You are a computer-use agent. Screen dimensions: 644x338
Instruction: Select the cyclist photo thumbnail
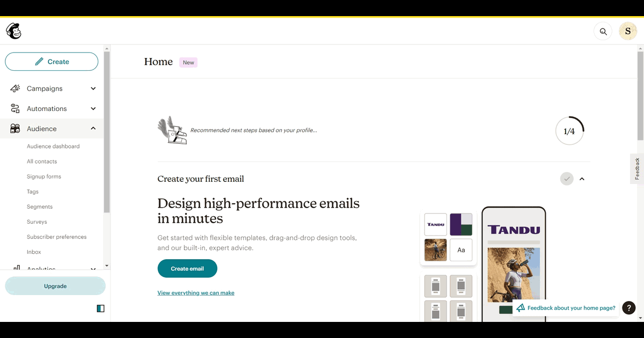tap(436, 250)
